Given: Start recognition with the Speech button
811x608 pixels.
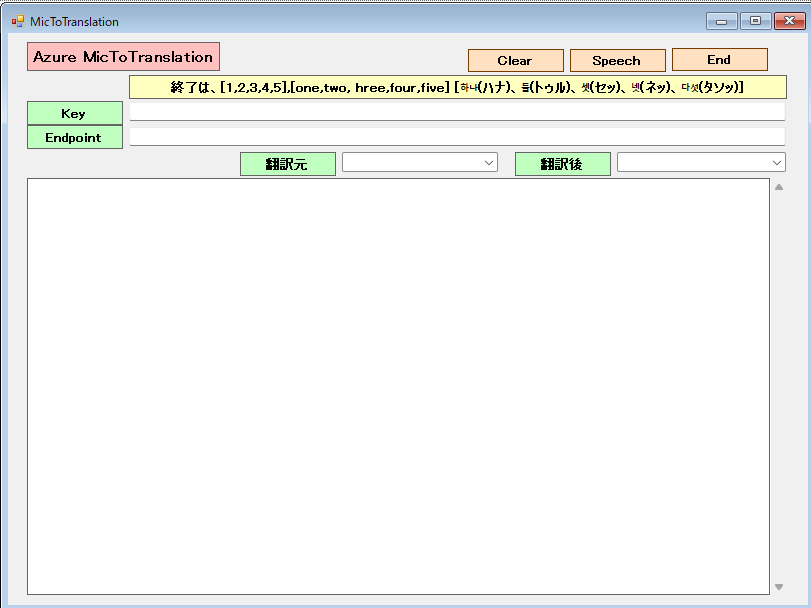Looking at the screenshot, I should (617, 60).
